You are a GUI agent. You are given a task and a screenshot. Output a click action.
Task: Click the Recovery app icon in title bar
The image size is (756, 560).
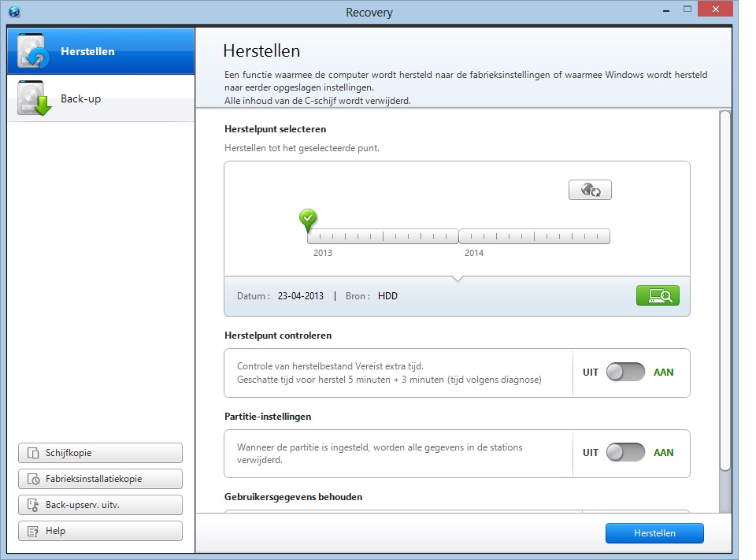click(14, 12)
